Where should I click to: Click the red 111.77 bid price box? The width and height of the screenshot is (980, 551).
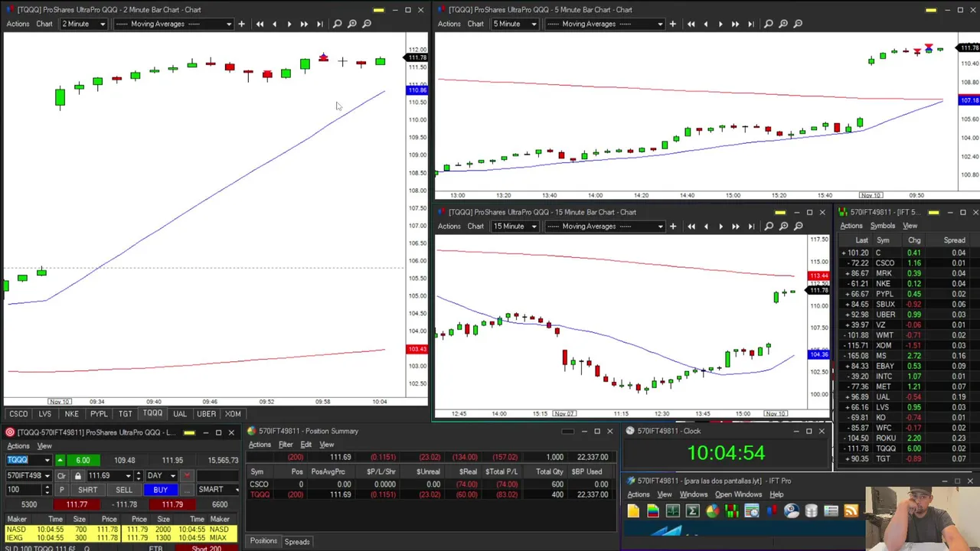coord(77,504)
